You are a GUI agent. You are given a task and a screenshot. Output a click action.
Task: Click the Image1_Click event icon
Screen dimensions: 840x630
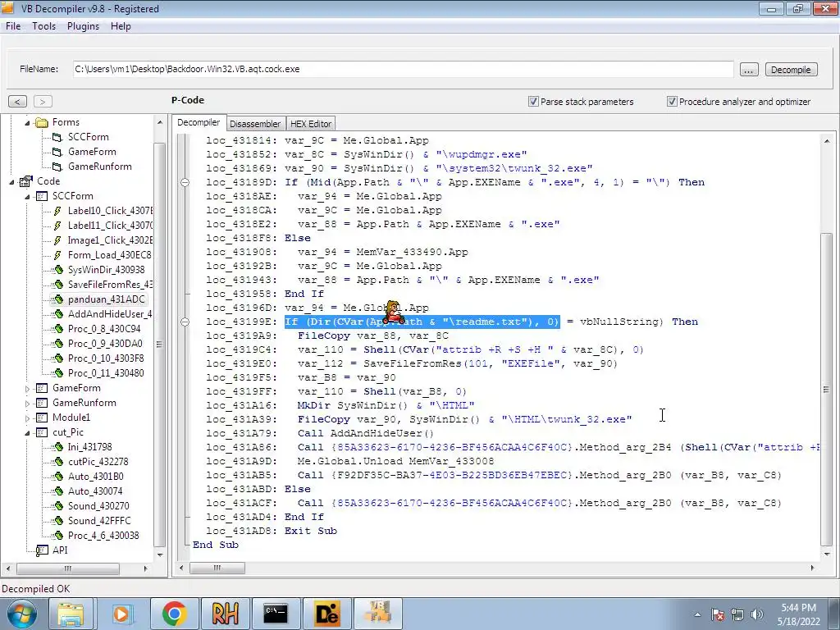[x=57, y=240]
